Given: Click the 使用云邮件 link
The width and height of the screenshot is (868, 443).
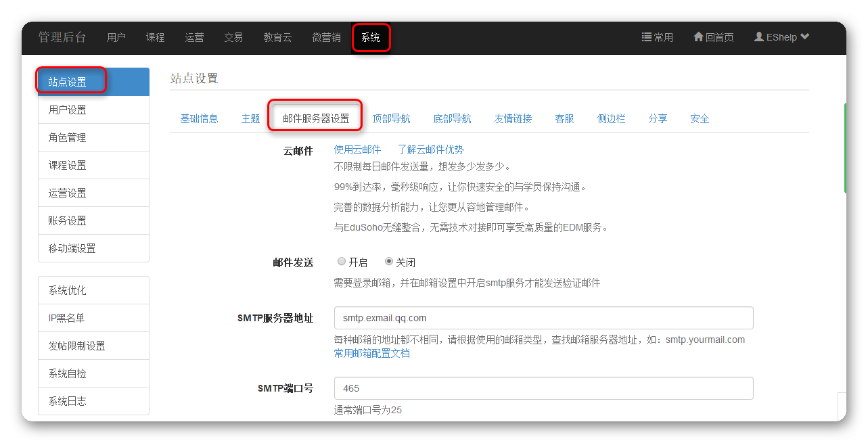Looking at the screenshot, I should 357,149.
